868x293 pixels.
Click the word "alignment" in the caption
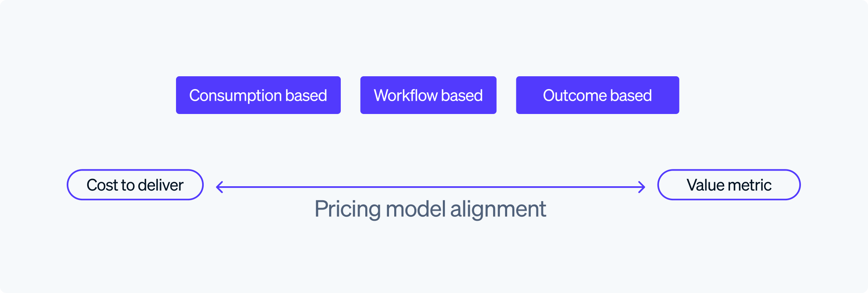coord(498,209)
